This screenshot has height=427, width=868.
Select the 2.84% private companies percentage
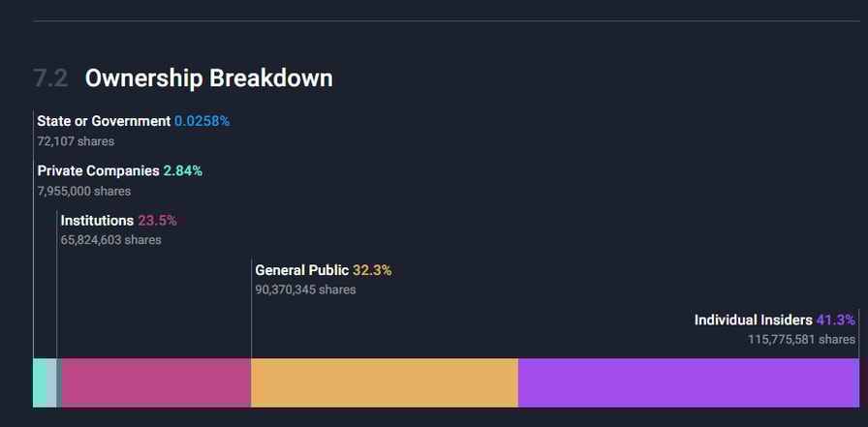183,171
